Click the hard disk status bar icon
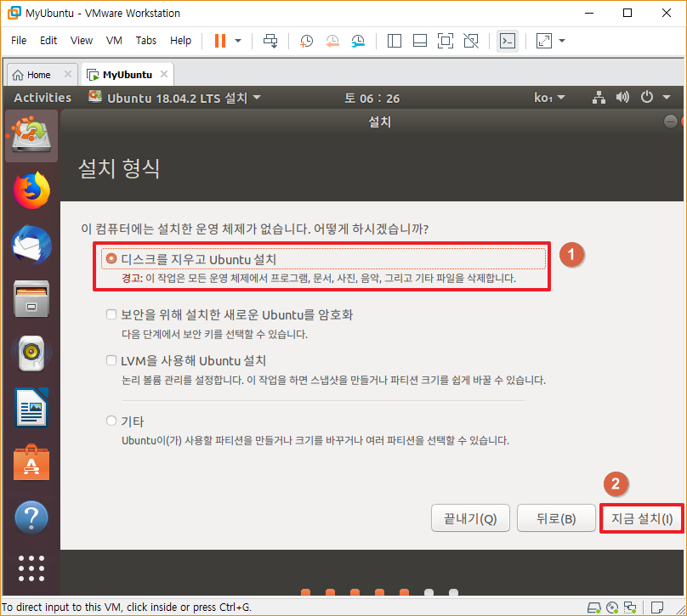 click(594, 608)
